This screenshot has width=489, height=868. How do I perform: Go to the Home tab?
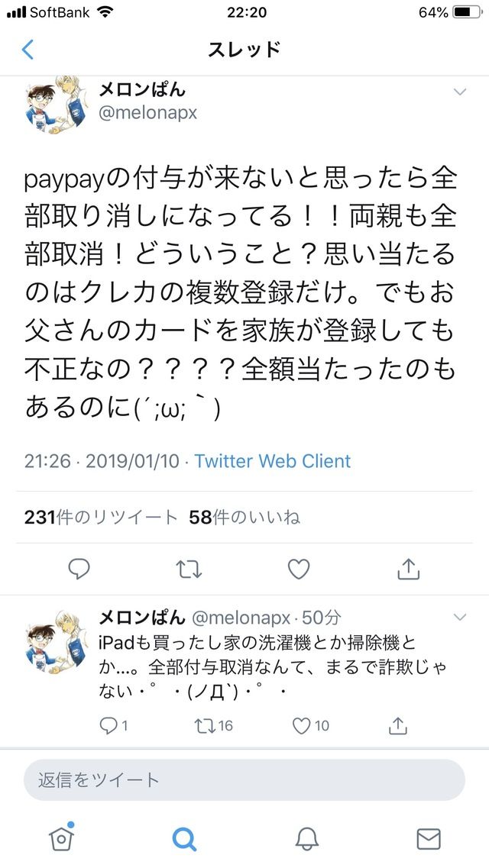[61, 837]
